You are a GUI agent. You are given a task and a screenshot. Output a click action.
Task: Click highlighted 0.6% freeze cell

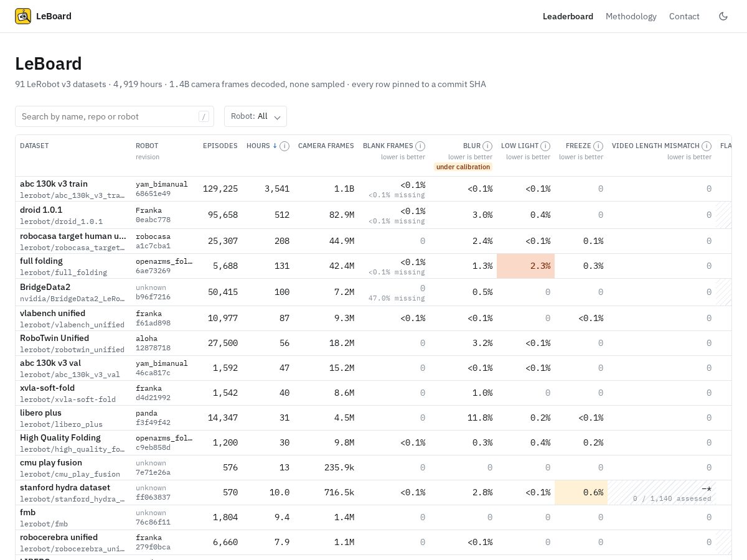click(x=581, y=492)
